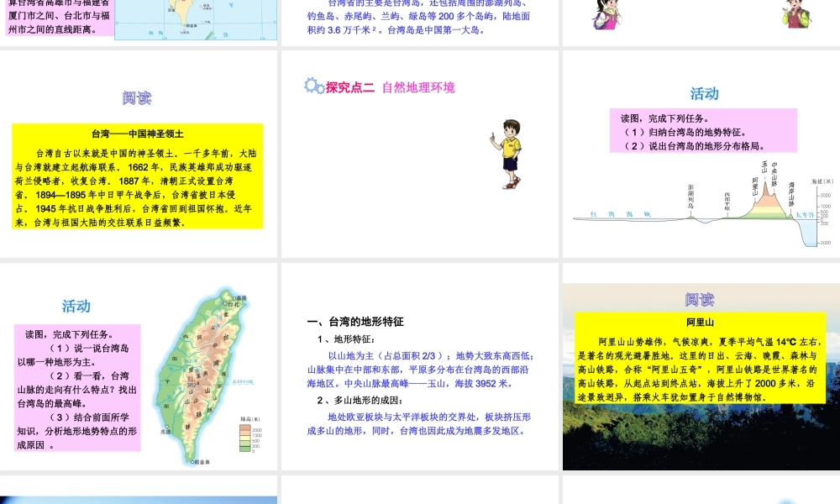This screenshot has height=504, width=840.
Task: Click the 活动 heading above the elevation profile
Action: [704, 94]
